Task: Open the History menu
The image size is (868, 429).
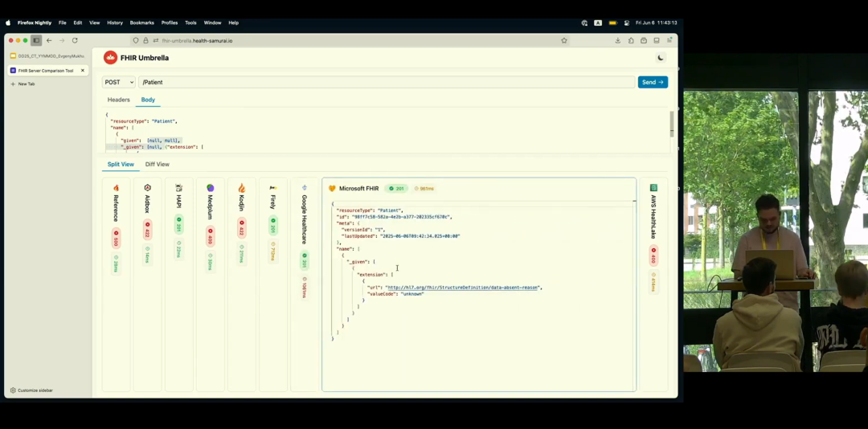Action: tap(115, 22)
